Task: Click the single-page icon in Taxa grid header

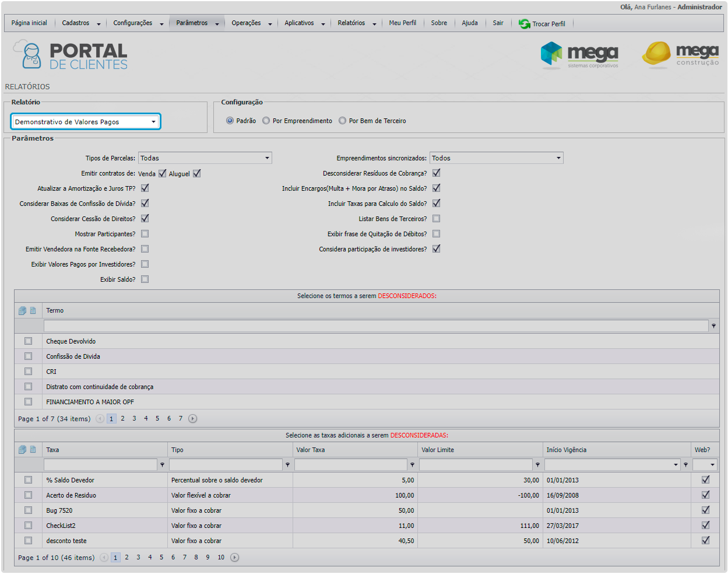Action: (33, 450)
